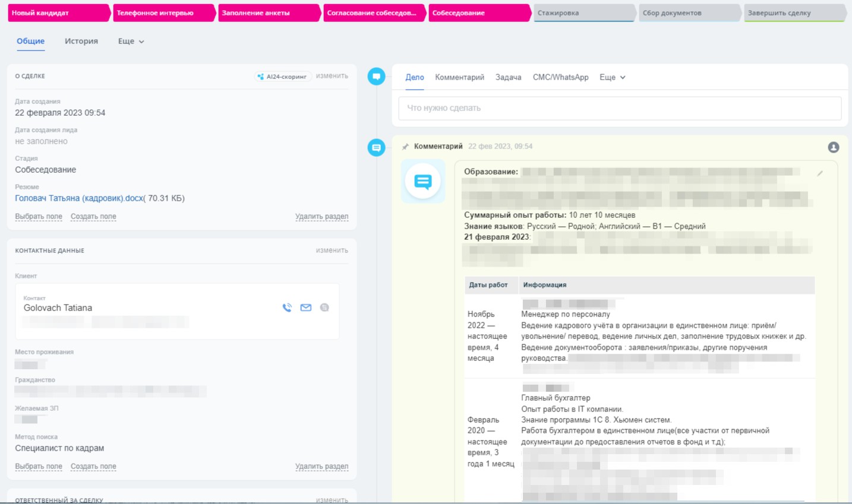Select the Комментарий tab
Viewport: 852px width, 504px height.
pos(459,77)
